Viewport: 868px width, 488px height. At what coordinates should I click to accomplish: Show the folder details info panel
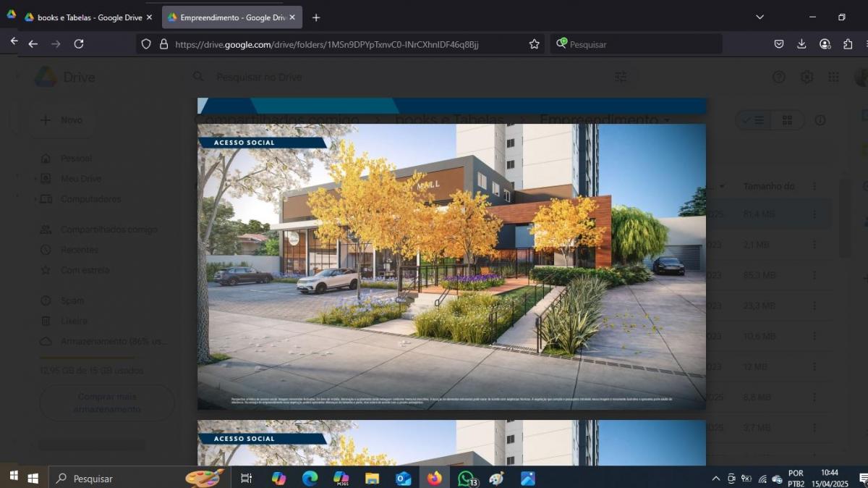pos(820,120)
